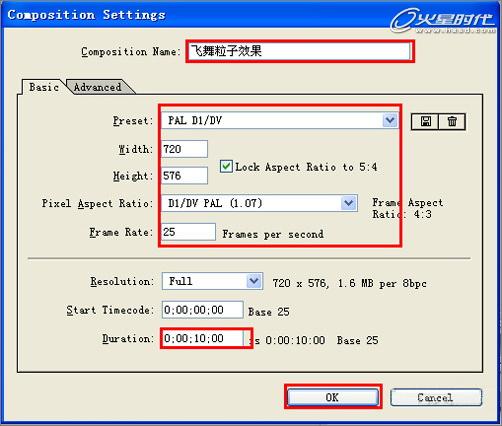502x426 pixels.
Task: Click the Start Timecode field
Action: pos(203,310)
